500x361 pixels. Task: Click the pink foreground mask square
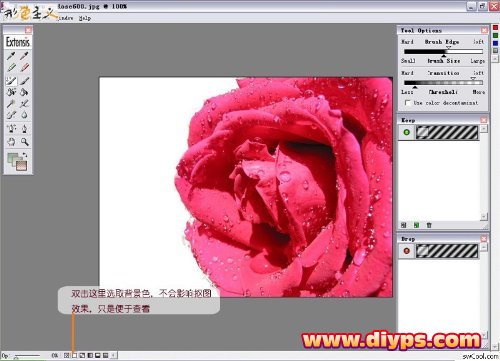pos(21,165)
